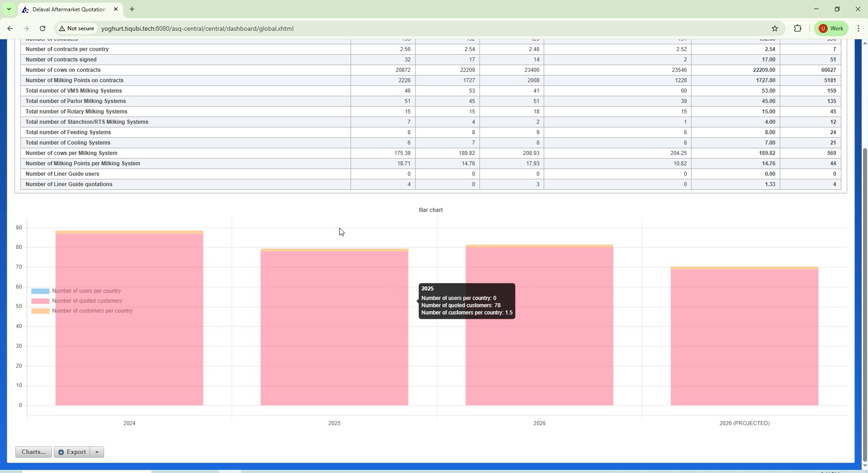Click the browser forward arrow
The height and width of the screenshot is (473, 868).
pyautogui.click(x=26, y=28)
